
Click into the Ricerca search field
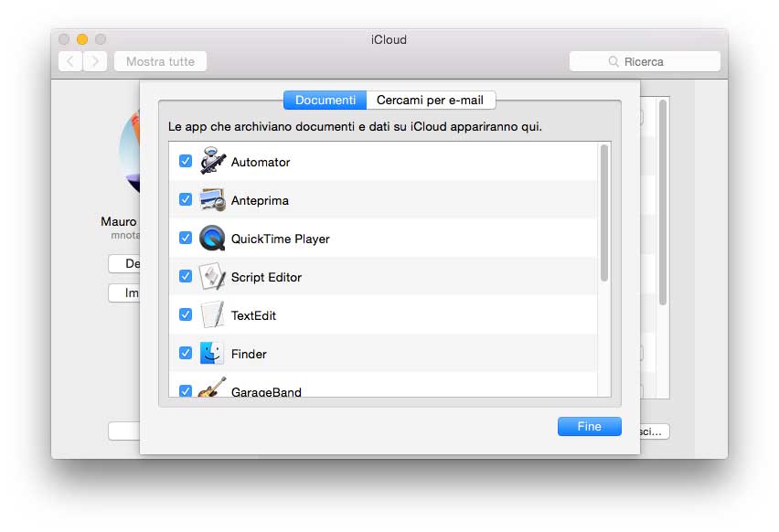tap(645, 61)
